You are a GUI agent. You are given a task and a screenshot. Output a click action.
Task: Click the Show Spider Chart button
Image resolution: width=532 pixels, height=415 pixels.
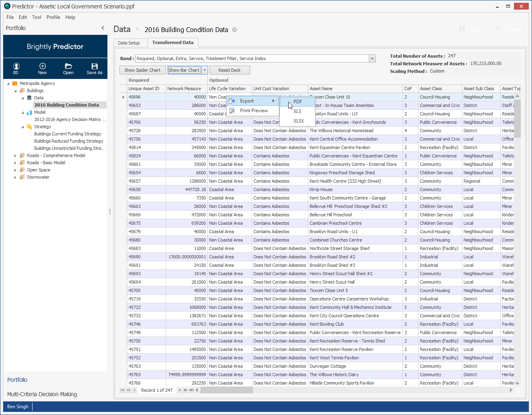click(143, 70)
